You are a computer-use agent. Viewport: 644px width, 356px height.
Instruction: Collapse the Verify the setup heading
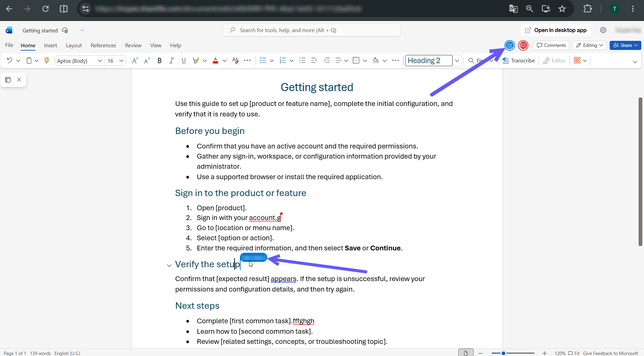(169, 266)
